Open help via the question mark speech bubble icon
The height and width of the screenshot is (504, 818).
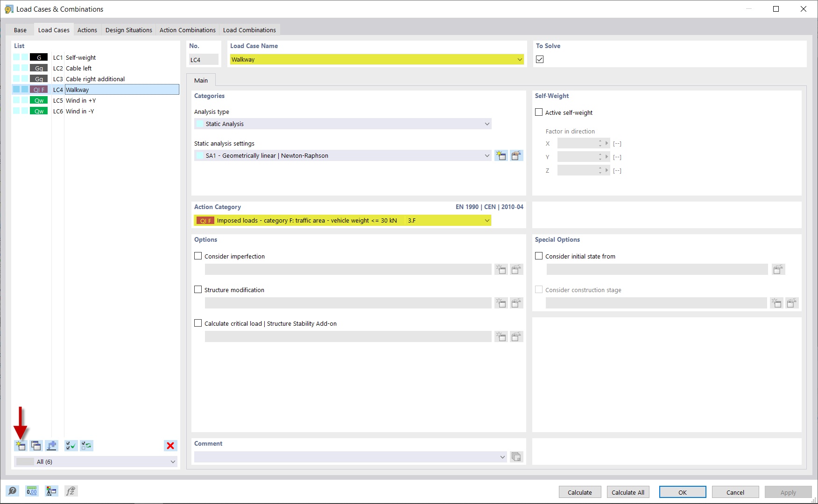point(13,491)
